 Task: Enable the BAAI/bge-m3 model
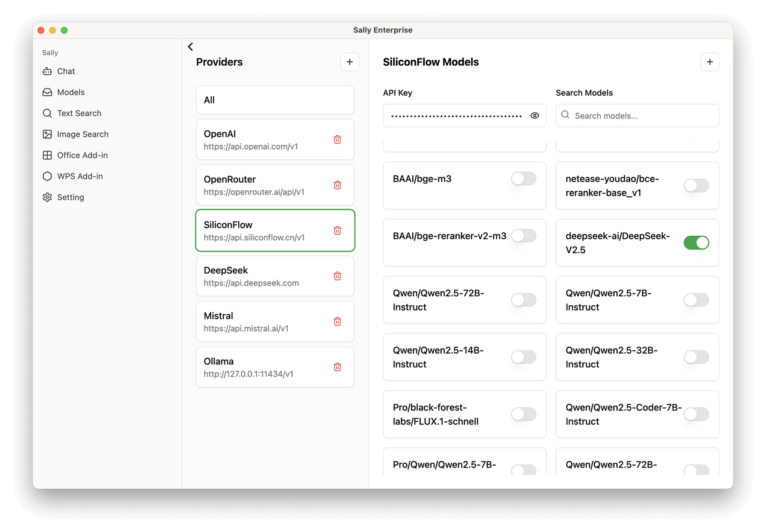click(524, 178)
